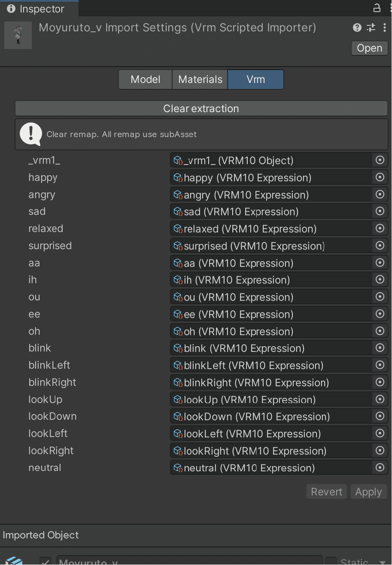
Task: Click the Apply button
Action: [368, 491]
